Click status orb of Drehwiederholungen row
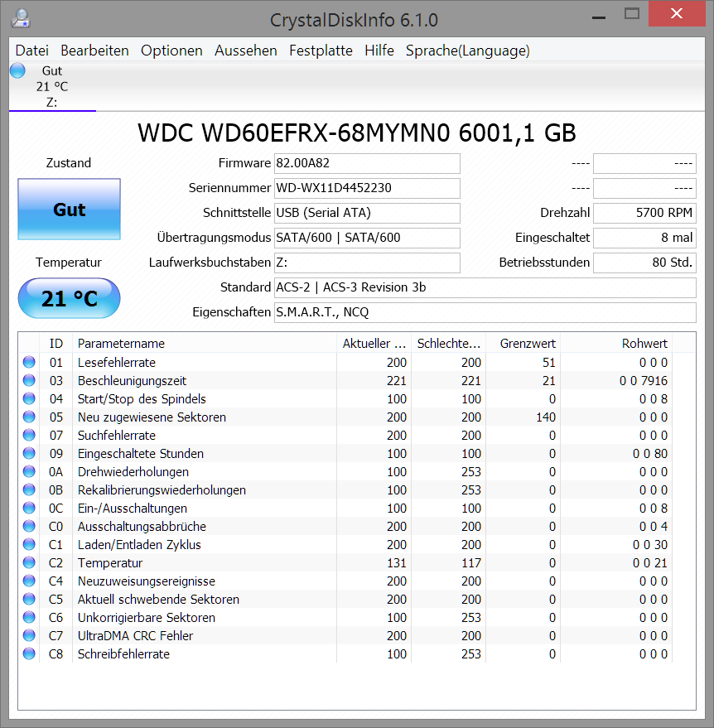The height and width of the screenshot is (728, 714). click(x=29, y=471)
